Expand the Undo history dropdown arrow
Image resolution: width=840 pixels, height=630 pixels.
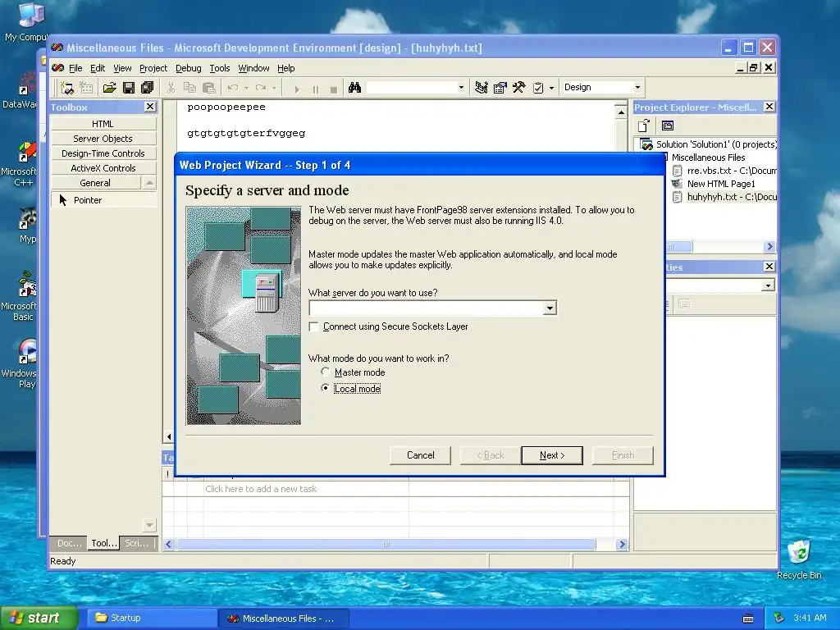coord(246,88)
